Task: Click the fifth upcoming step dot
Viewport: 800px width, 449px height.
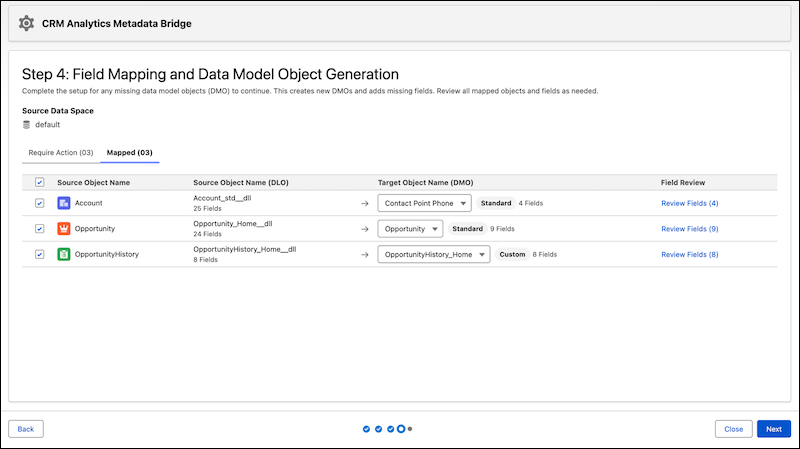Action: (x=410, y=429)
